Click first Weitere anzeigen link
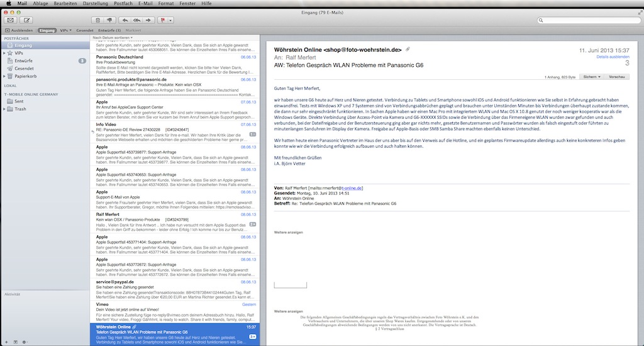The width and height of the screenshot is (644, 346). click(288, 233)
